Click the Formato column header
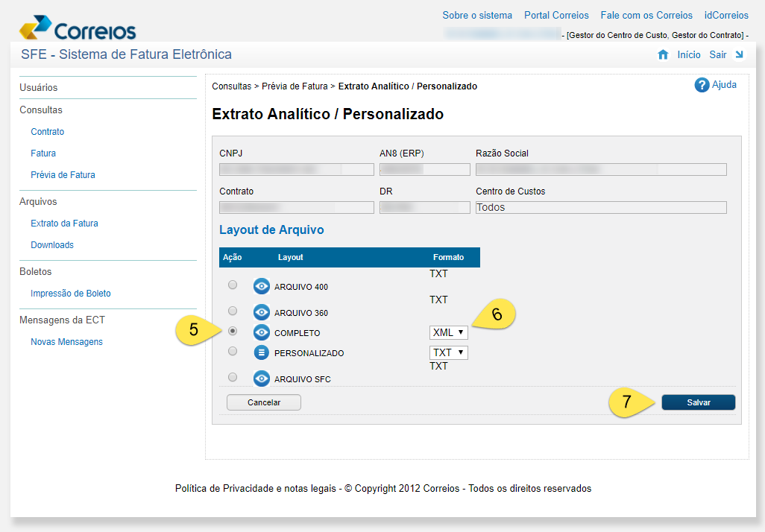 tap(448, 257)
